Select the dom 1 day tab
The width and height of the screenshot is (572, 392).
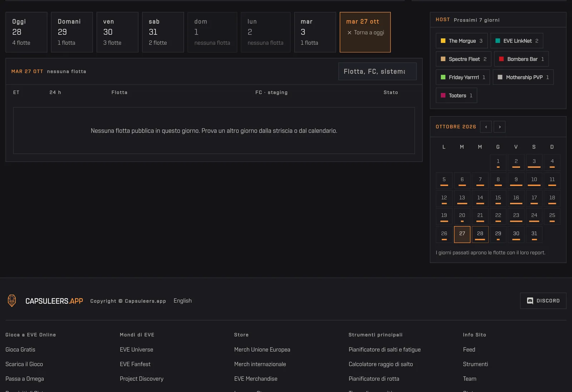click(x=212, y=32)
